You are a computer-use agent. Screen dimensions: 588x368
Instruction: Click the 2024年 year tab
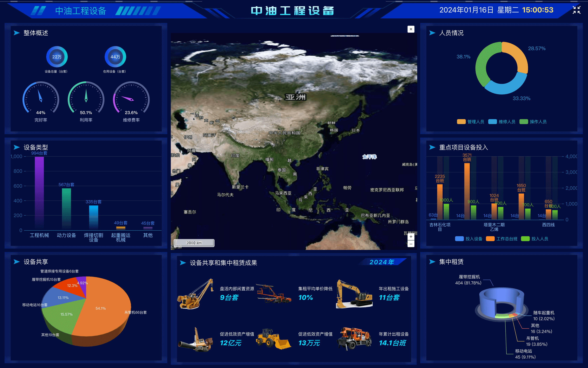click(x=382, y=262)
